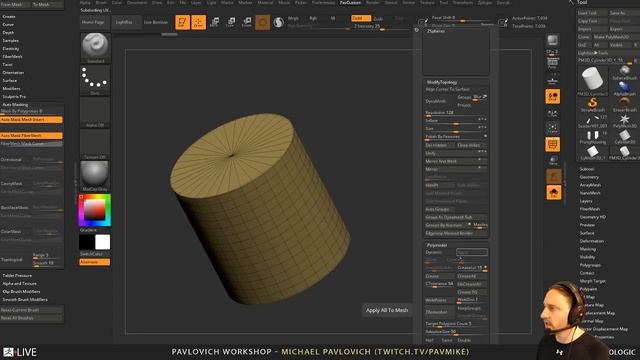The height and width of the screenshot is (360, 640).
Task: Select the SimpleBrush tool thumbnail
Action: click(593, 104)
